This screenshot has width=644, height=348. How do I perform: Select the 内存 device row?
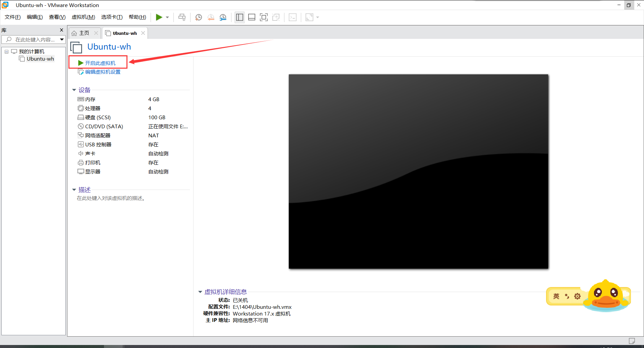[133, 99]
